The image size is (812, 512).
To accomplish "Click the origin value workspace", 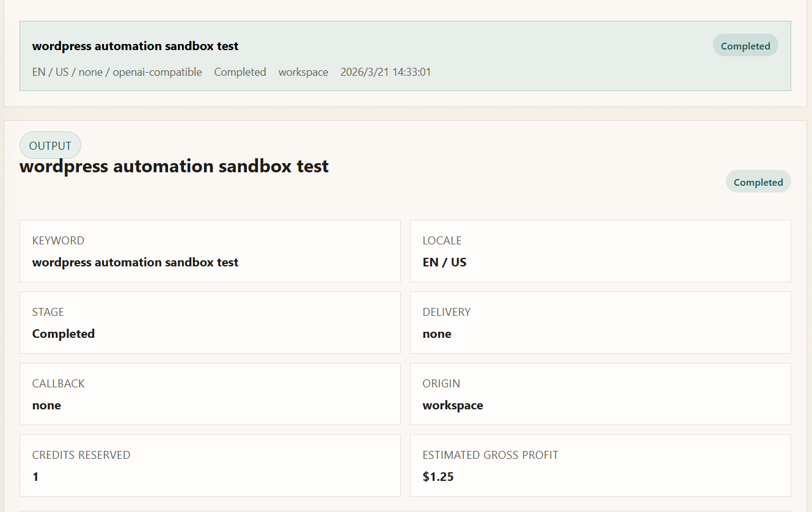I will tap(453, 405).
